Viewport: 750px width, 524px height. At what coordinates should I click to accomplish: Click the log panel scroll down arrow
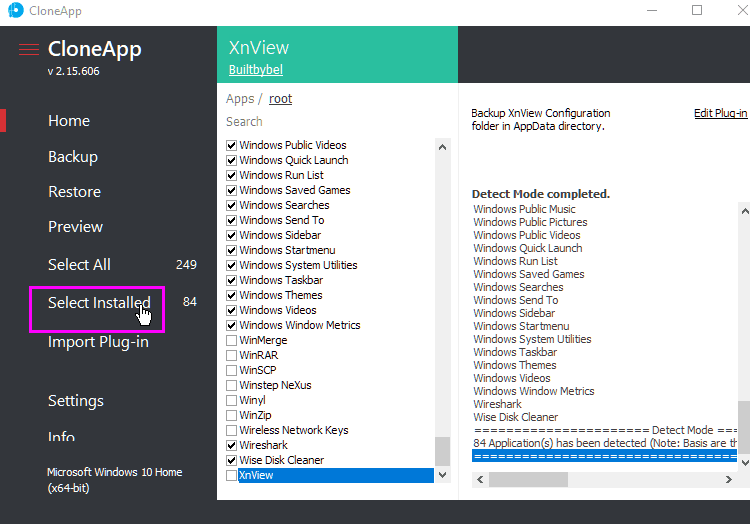point(744,462)
